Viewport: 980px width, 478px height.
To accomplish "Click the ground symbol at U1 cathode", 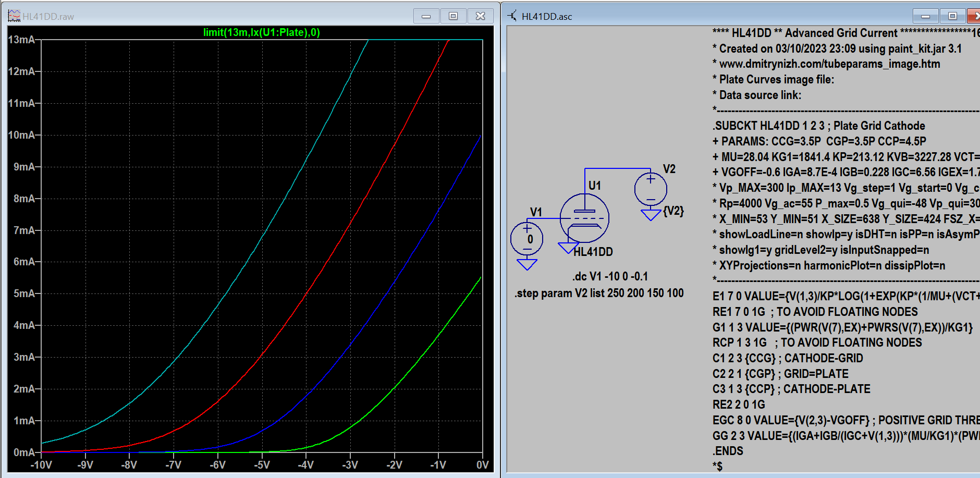I will [x=568, y=248].
